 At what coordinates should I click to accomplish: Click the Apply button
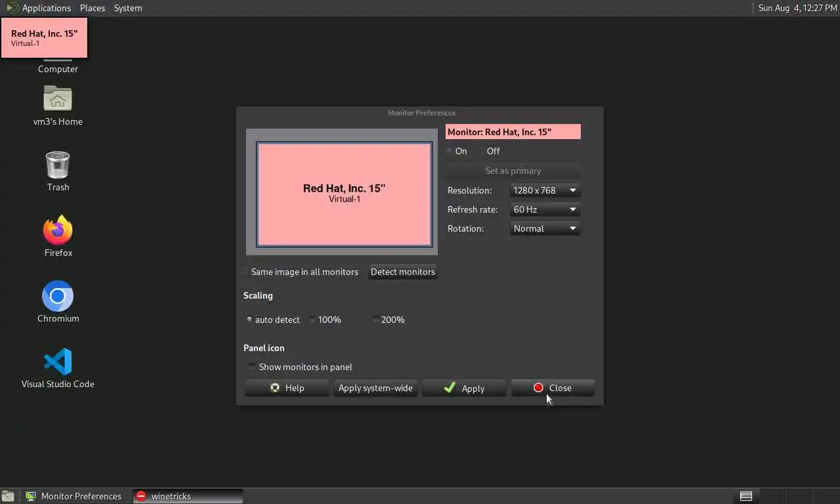click(464, 388)
